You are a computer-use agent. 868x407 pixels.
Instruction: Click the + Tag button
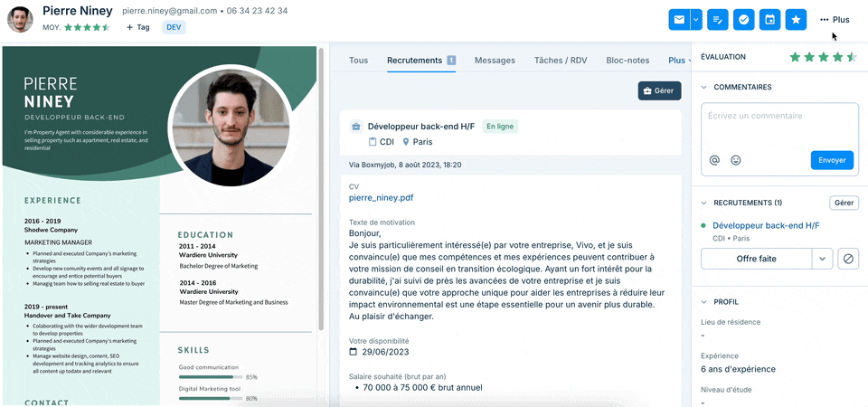pyautogui.click(x=137, y=27)
